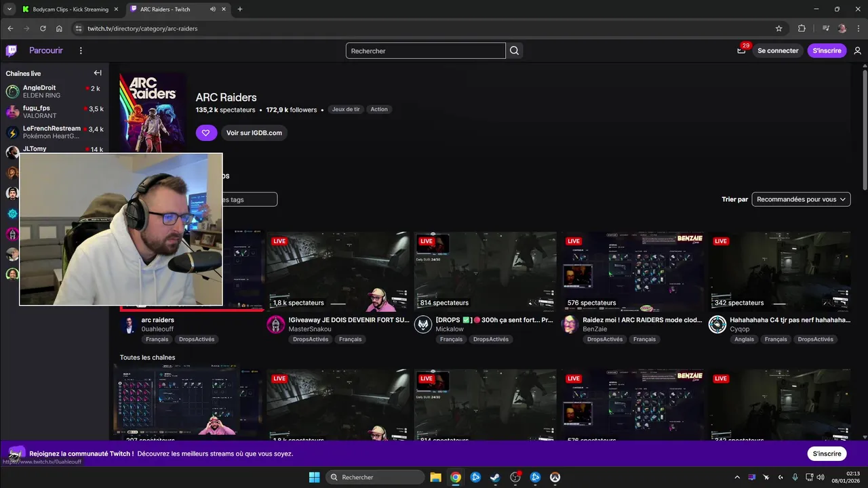
Task: Open BenZaie's live stream thumbnail
Action: 633,271
